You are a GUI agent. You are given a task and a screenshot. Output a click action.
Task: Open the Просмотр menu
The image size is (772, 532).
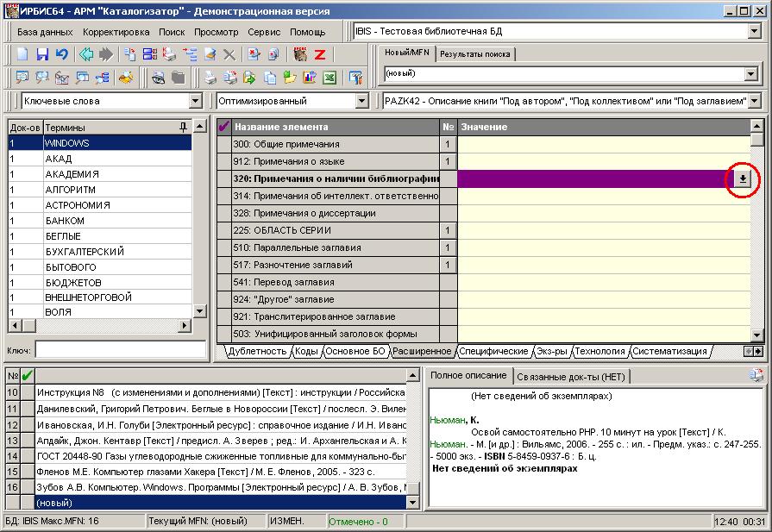pyautogui.click(x=217, y=32)
